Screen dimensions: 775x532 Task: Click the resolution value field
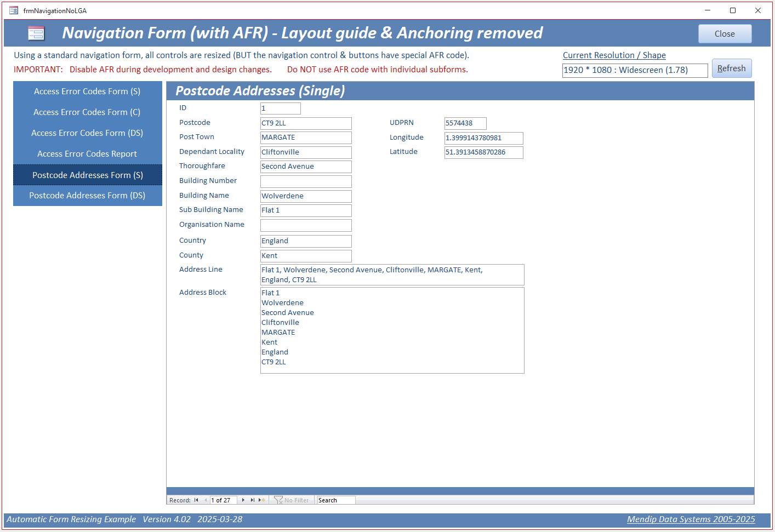(x=635, y=70)
